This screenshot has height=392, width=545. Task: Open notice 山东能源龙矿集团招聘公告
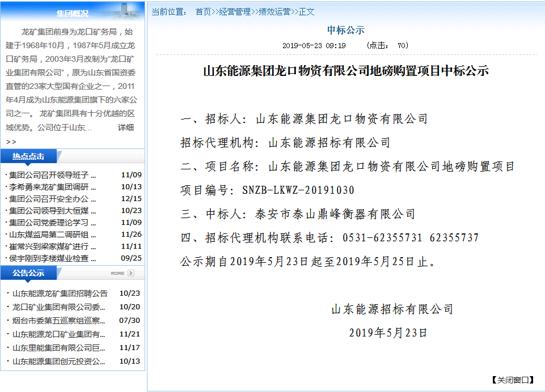60,293
